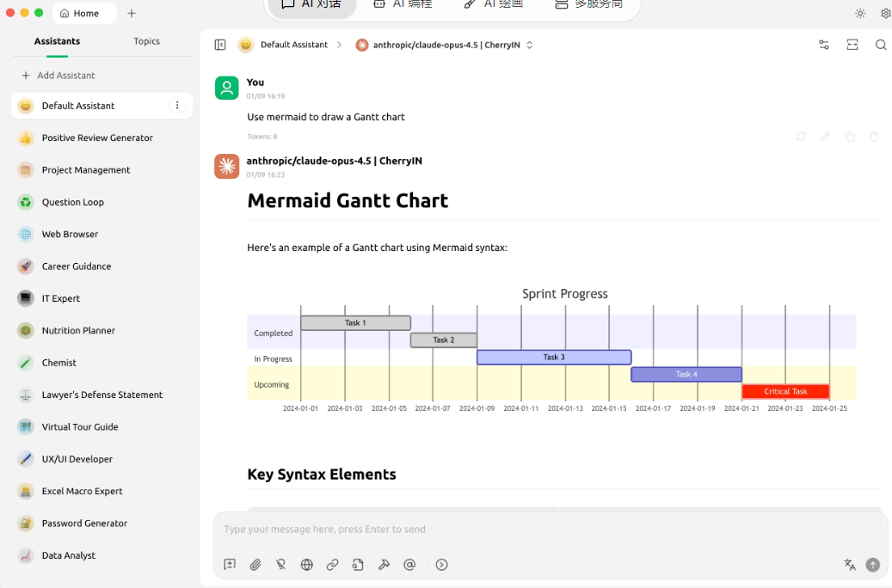Viewport: 892px width, 588px height.
Task: Enable web search globe icon
Action: point(306,565)
